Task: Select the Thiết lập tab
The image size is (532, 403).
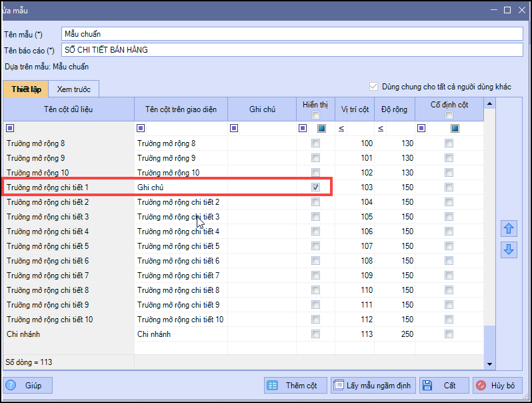Action: click(x=27, y=89)
